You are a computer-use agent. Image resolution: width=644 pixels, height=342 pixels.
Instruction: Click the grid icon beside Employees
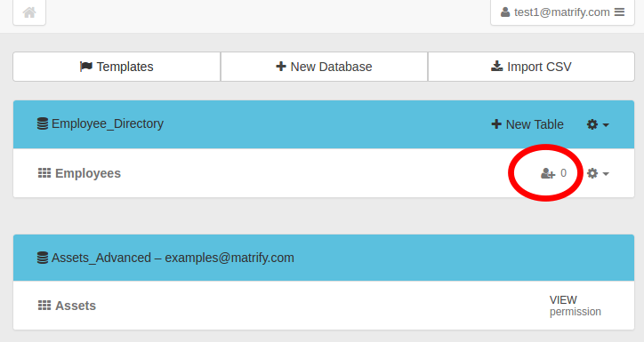pyautogui.click(x=44, y=173)
